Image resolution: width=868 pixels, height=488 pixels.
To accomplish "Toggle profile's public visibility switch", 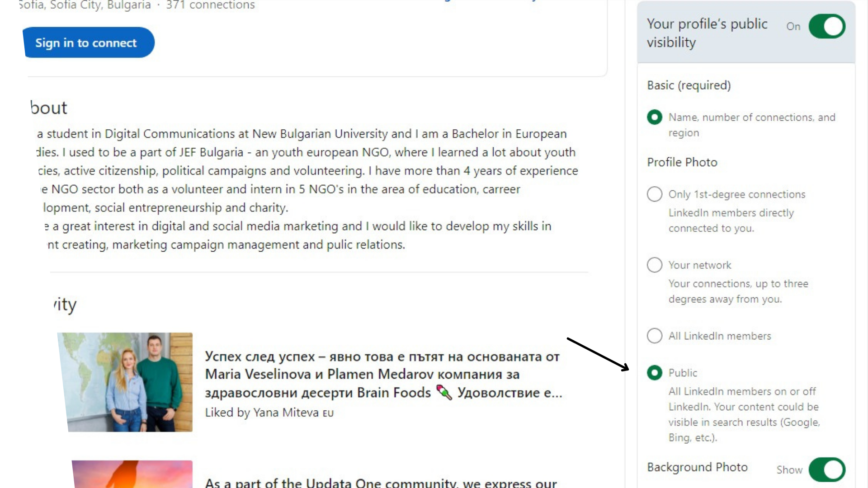I will (x=827, y=26).
